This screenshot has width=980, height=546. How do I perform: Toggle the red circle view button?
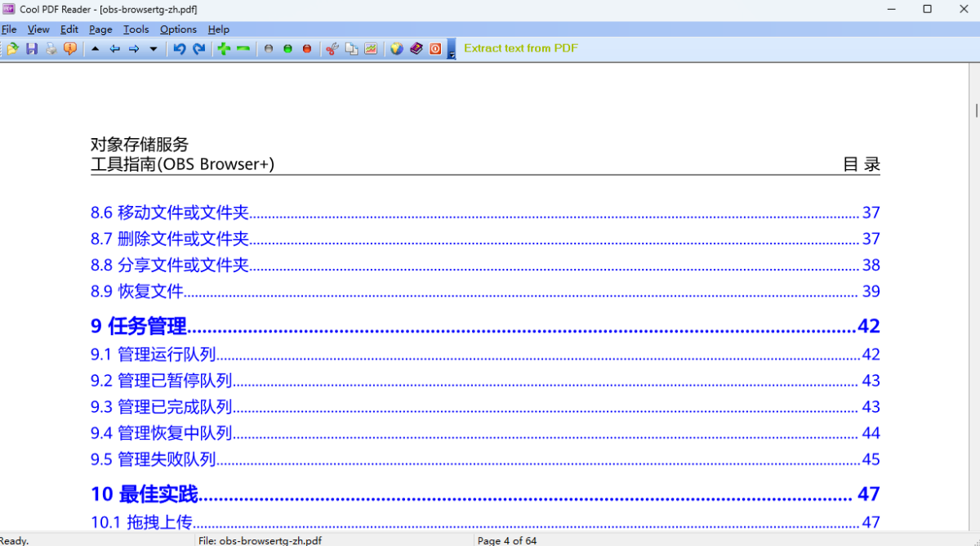pos(306,48)
